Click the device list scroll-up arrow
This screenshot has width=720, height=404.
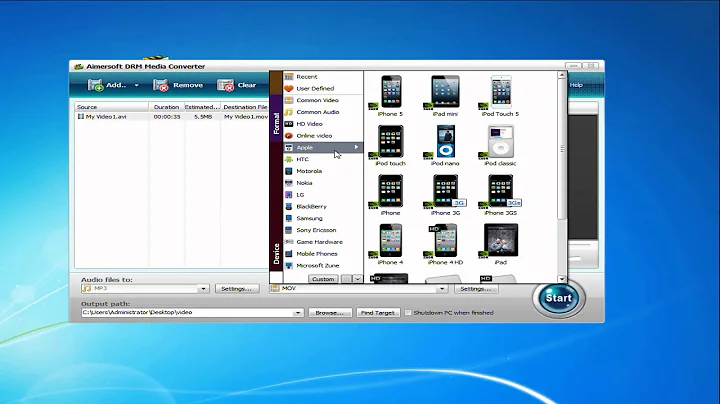coord(562,75)
